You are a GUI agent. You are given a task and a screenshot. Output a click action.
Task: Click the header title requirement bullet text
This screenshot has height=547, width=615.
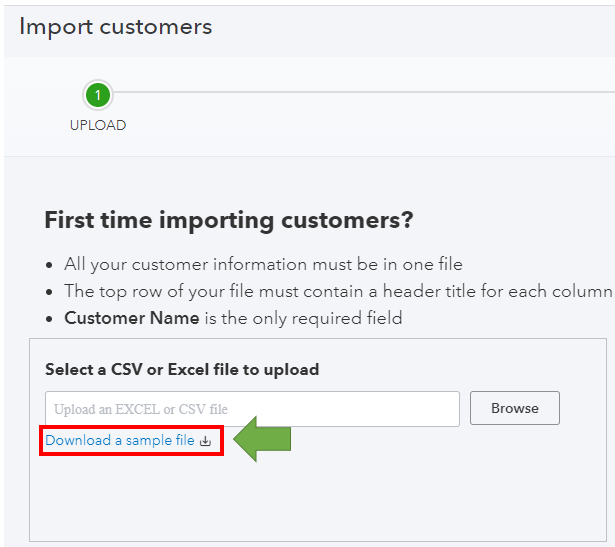[x=337, y=291]
